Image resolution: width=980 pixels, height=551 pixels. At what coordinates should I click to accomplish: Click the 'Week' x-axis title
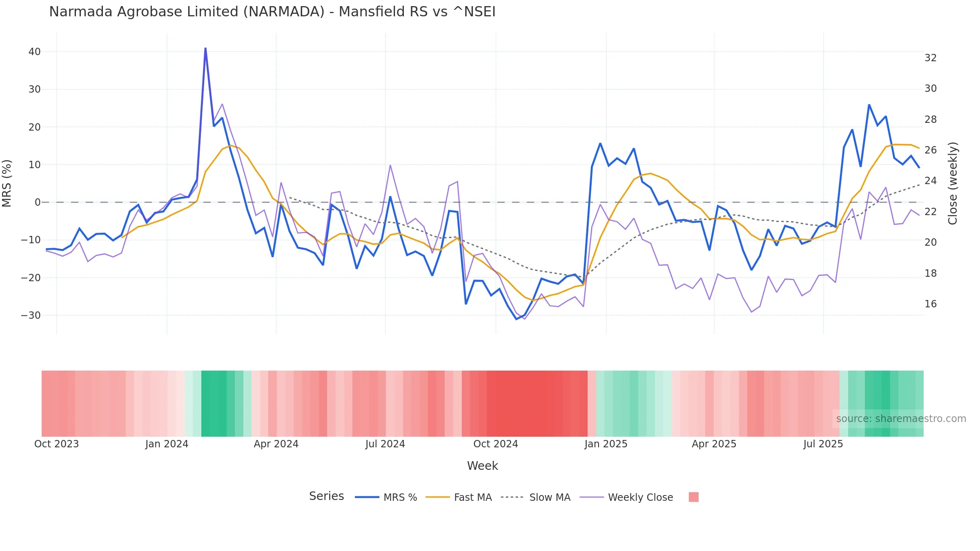pos(482,466)
